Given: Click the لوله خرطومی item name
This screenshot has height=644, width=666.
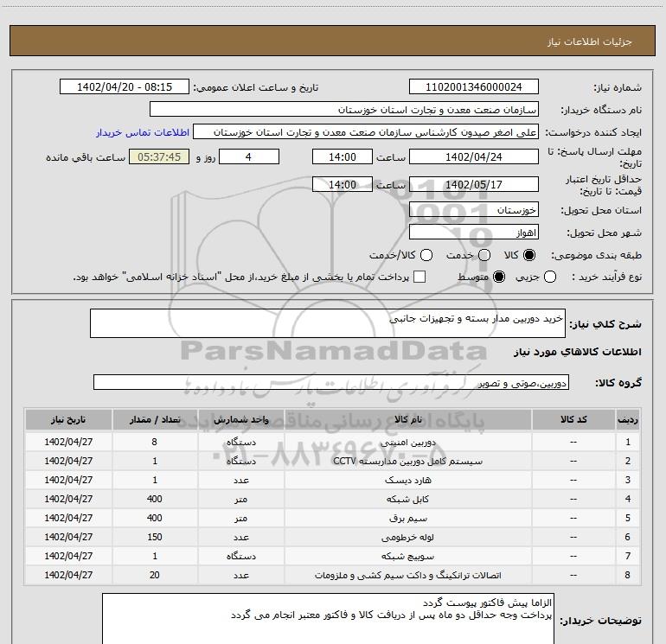Looking at the screenshot, I should (x=407, y=538).
